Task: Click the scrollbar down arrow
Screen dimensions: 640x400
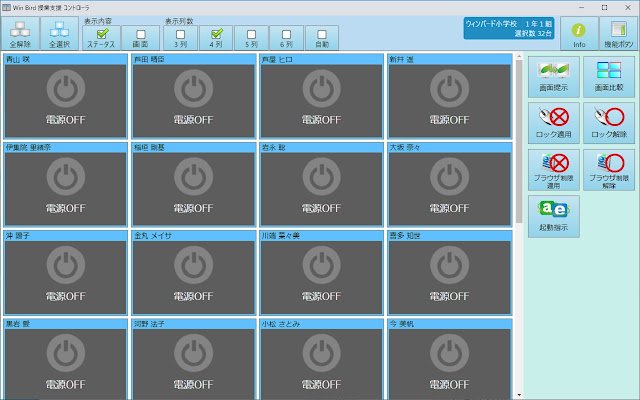Action: tap(519, 395)
